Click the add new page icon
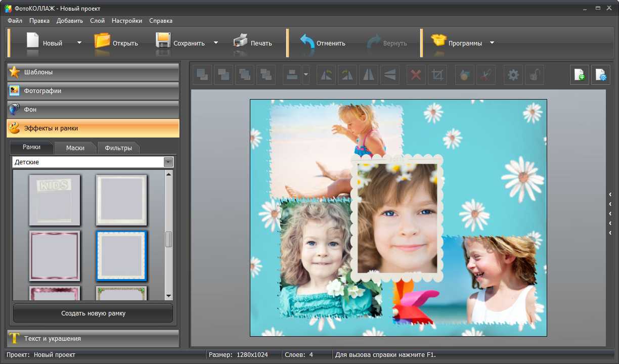The width and height of the screenshot is (619, 364). [x=580, y=75]
